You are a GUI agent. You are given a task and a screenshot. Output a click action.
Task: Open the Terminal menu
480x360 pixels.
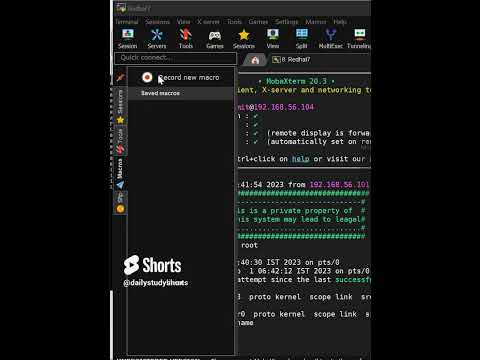pos(127,22)
